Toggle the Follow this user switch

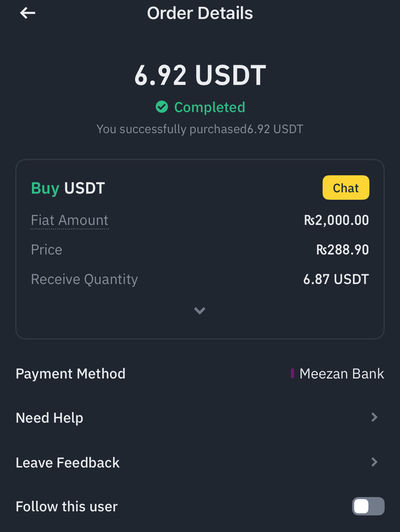(x=368, y=506)
